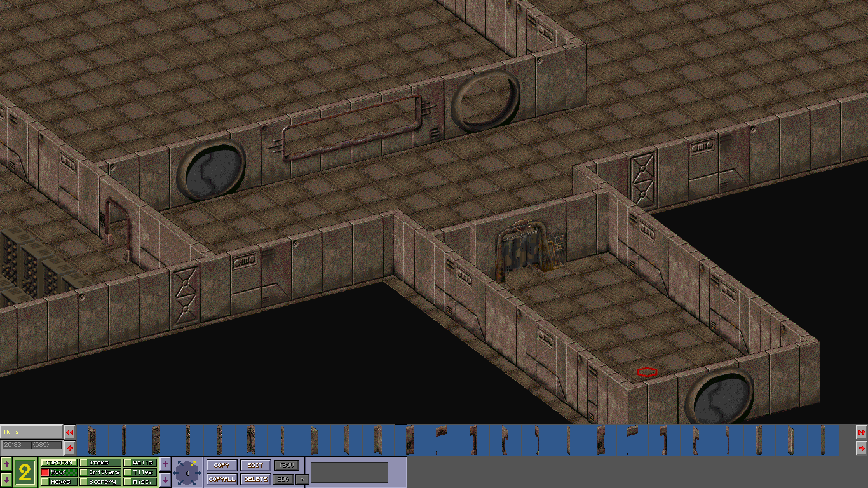Select the rectangular rusty pipe frame on wall
The image size is (868, 488).
click(x=351, y=127)
